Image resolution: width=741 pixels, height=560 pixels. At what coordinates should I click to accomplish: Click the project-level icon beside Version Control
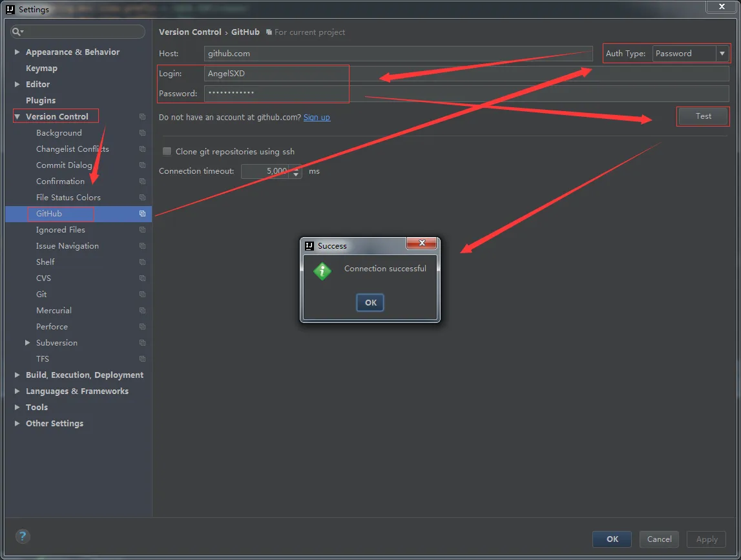[x=142, y=117]
